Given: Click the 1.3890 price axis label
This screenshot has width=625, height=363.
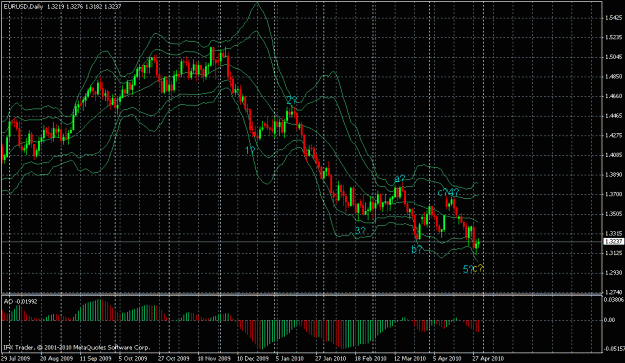Looking at the screenshot, I should coord(613,175).
